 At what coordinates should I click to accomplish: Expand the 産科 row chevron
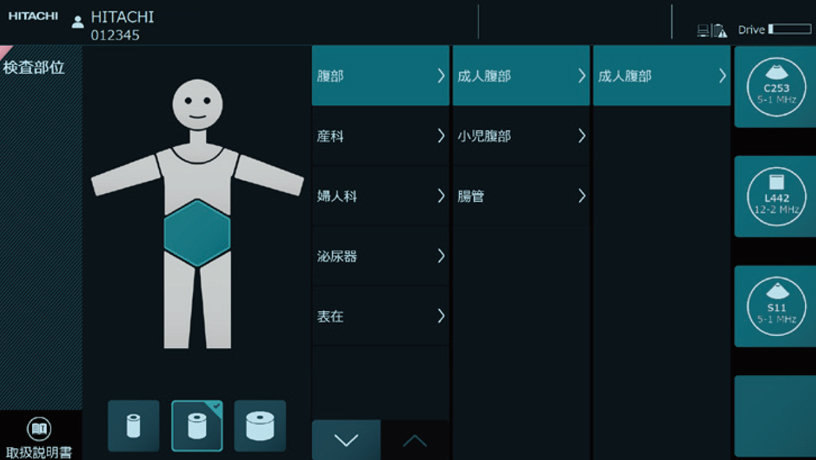click(x=441, y=136)
